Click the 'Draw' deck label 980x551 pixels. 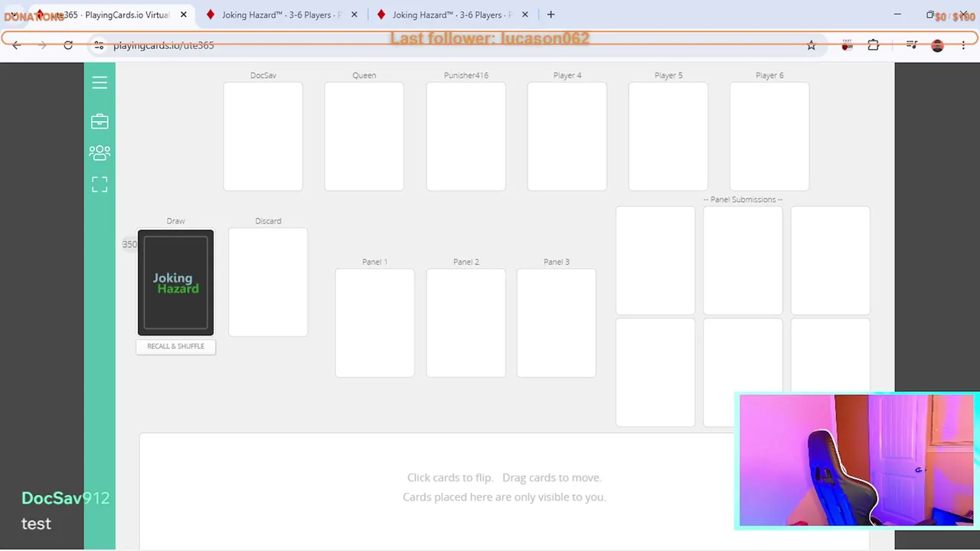click(175, 220)
